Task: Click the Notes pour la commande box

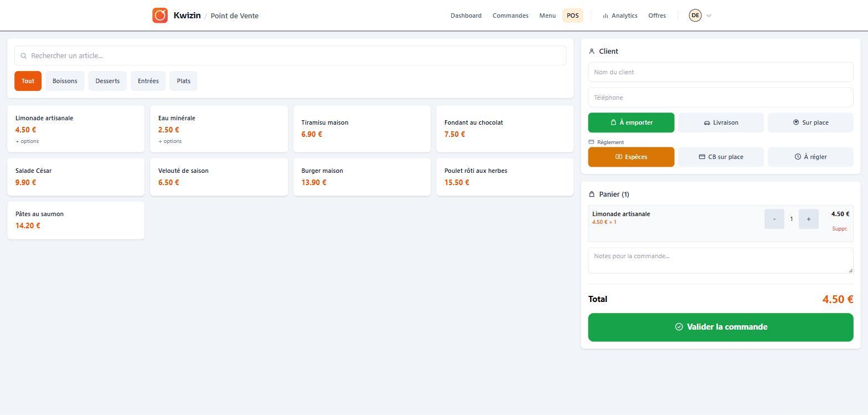Action: (x=721, y=260)
